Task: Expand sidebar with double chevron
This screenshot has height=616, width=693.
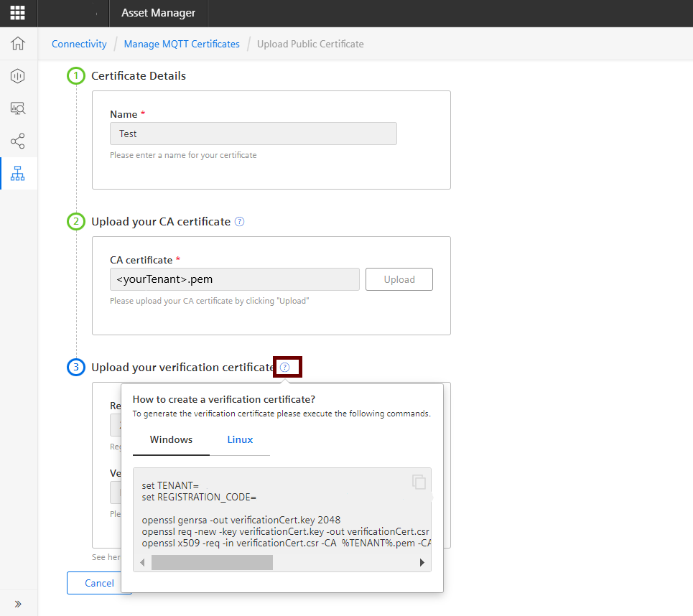Action: coord(18,604)
